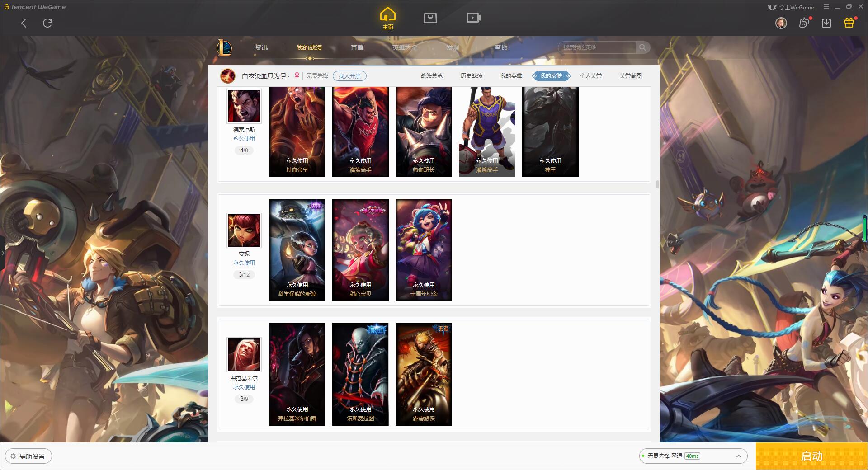Click 弗拉基米尔 champion portrait
The height and width of the screenshot is (470, 868).
coord(244,355)
